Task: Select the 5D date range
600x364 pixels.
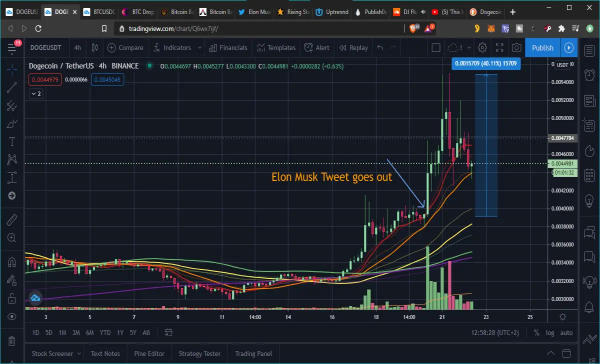Action: (x=48, y=332)
